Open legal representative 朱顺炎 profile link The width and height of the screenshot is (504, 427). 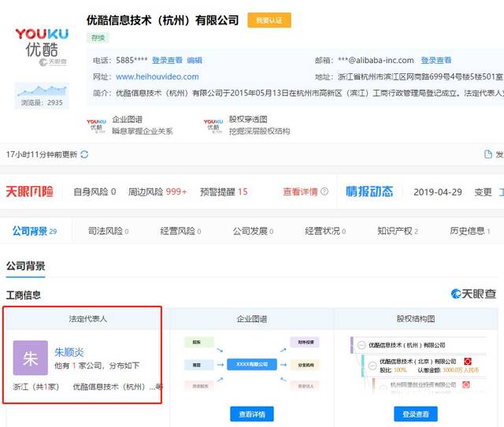click(69, 352)
